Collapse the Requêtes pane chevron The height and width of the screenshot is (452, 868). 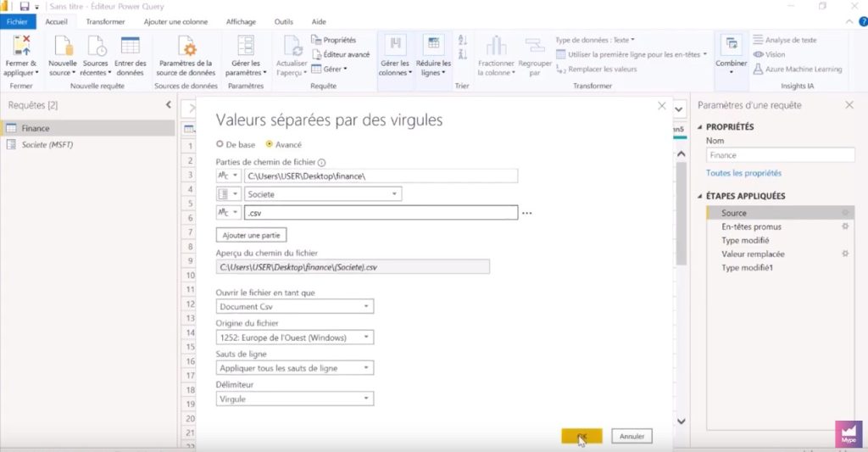(169, 104)
